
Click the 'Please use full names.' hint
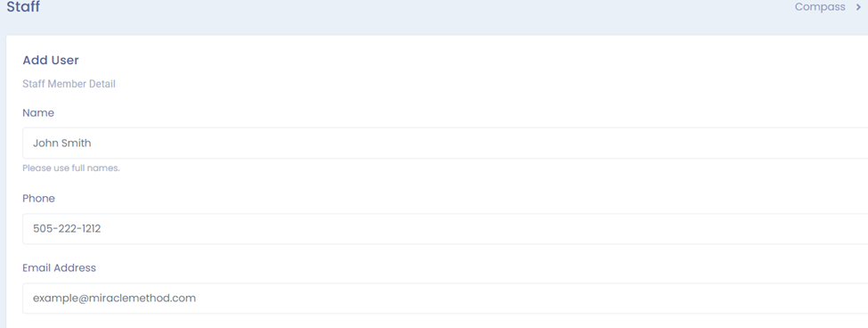(x=71, y=168)
